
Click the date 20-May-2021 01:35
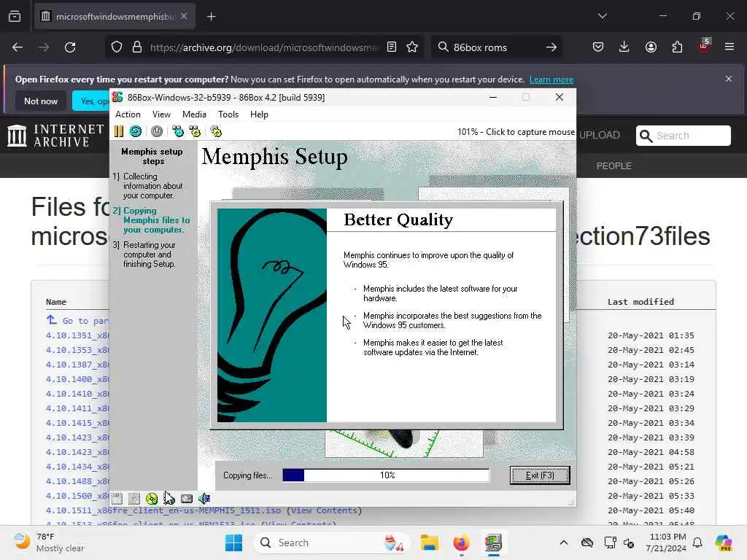point(651,335)
